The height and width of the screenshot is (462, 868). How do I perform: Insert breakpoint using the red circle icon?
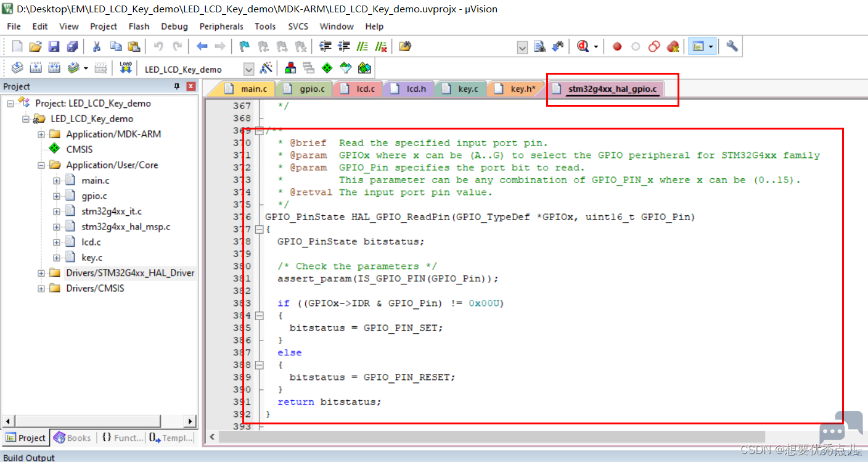617,46
